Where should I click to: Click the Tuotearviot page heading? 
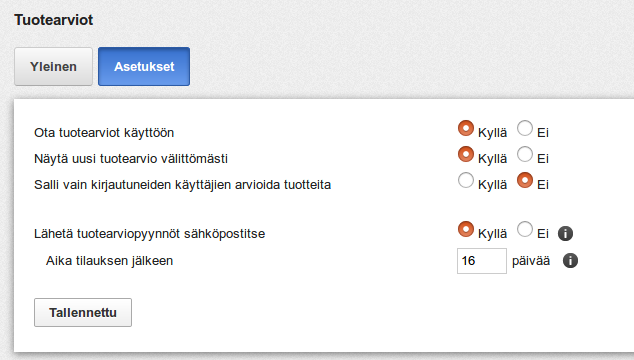point(53,20)
